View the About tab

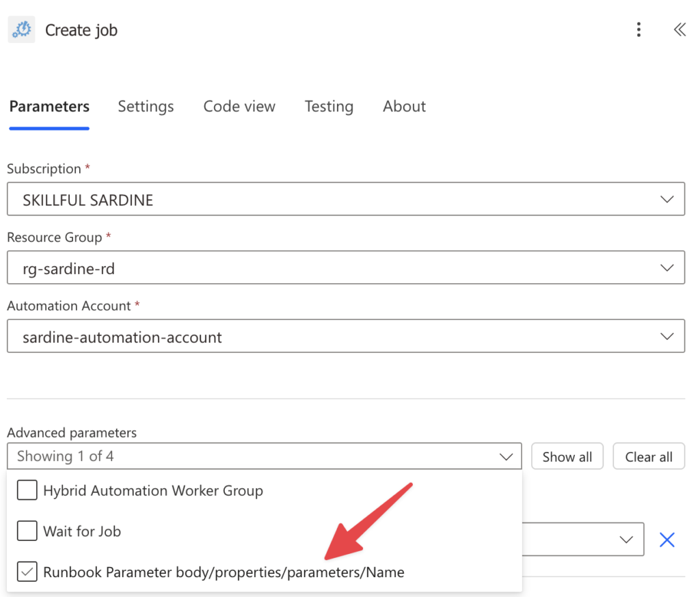click(404, 107)
